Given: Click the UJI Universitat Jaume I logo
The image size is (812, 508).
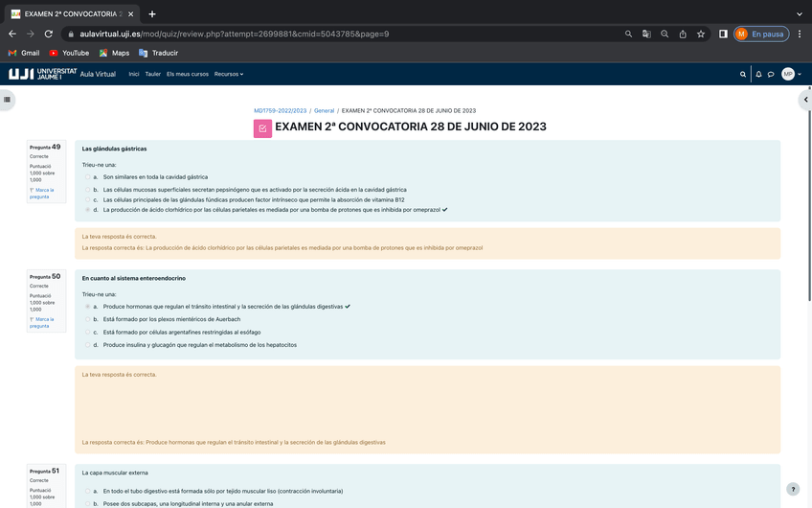Looking at the screenshot, I should tap(42, 74).
